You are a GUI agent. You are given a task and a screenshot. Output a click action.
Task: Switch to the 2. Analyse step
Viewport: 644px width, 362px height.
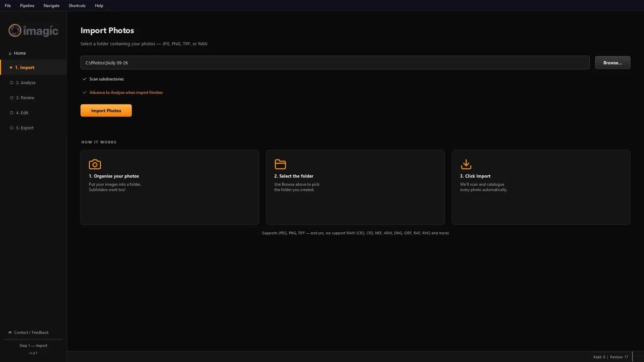[x=34, y=83]
